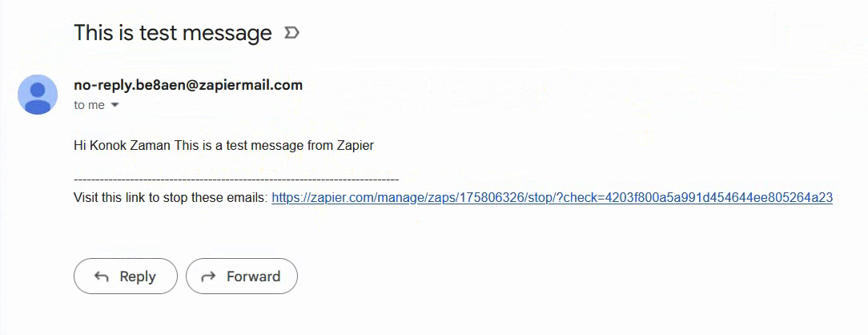
Task: Click the dashed separator line in the email
Action: click(235, 180)
